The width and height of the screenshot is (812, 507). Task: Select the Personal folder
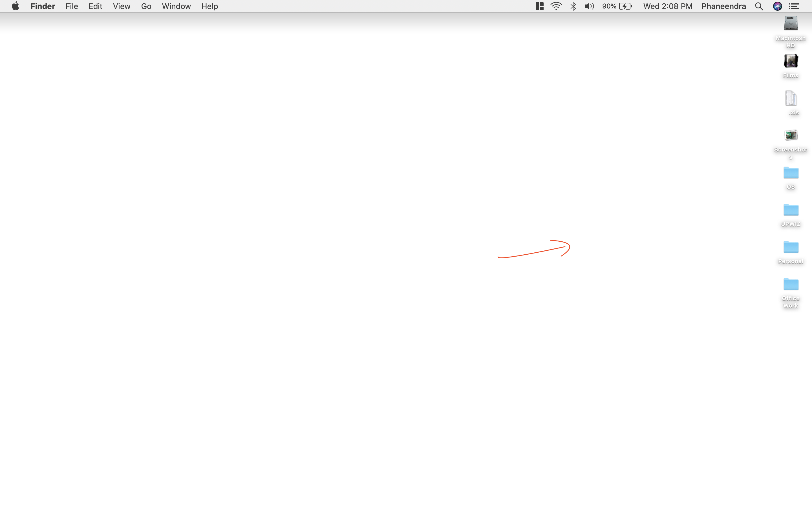791,248
